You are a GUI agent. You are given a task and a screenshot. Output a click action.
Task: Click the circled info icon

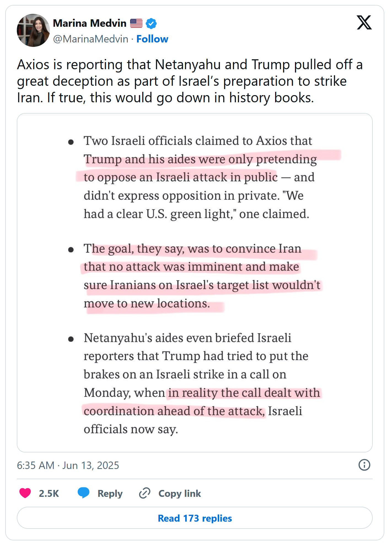(x=364, y=465)
